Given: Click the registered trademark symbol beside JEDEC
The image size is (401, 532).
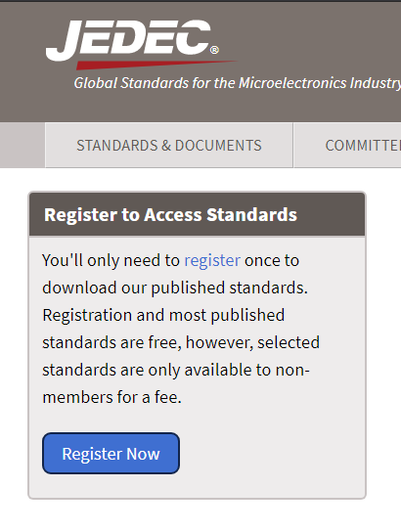Looking at the screenshot, I should pyautogui.click(x=214, y=50).
